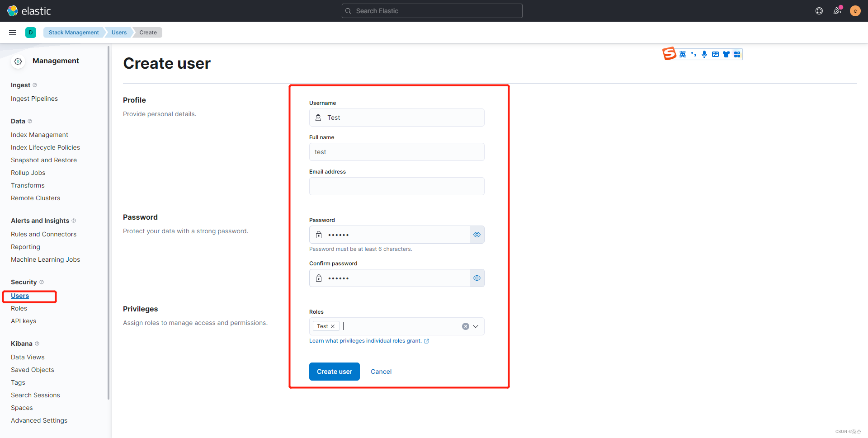Screen dimensions: 868x438
Task: Click the Username input field
Action: click(x=397, y=118)
